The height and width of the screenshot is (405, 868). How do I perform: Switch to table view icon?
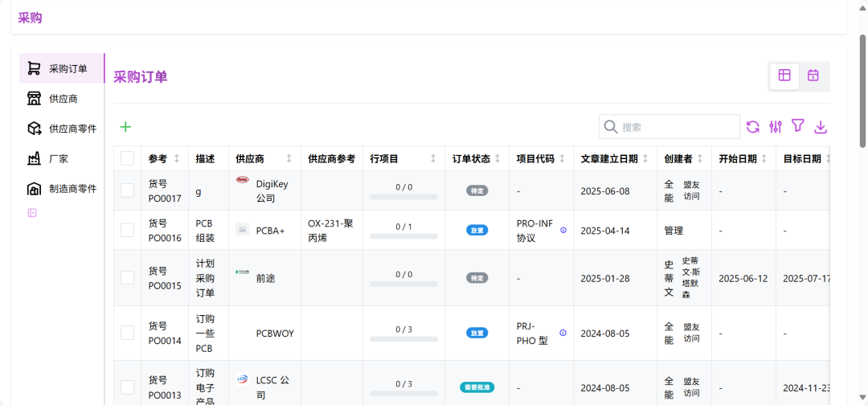click(784, 76)
